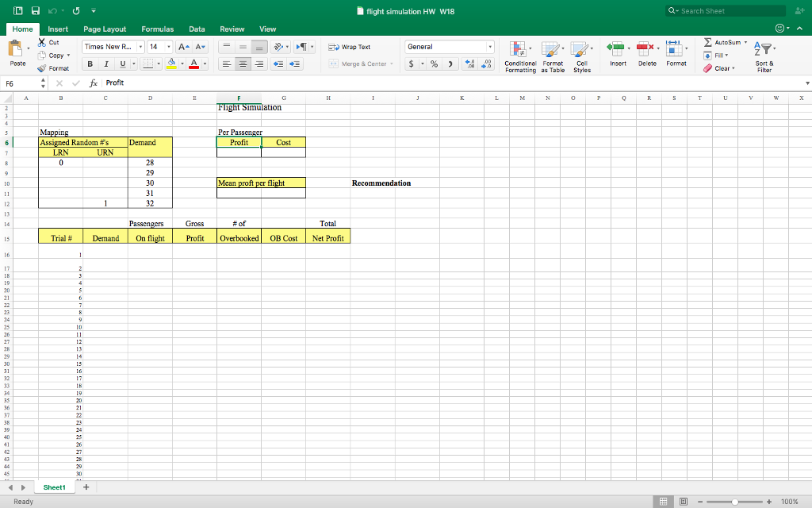
Task: Adjust the zoom slider in status bar
Action: click(737, 502)
